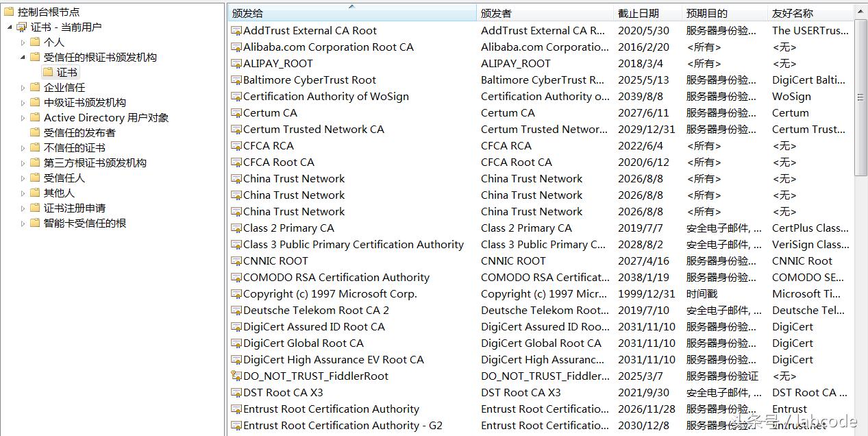Click the 证书 - 当前用户 snap-in icon
This screenshot has height=436, width=868.
[x=22, y=27]
